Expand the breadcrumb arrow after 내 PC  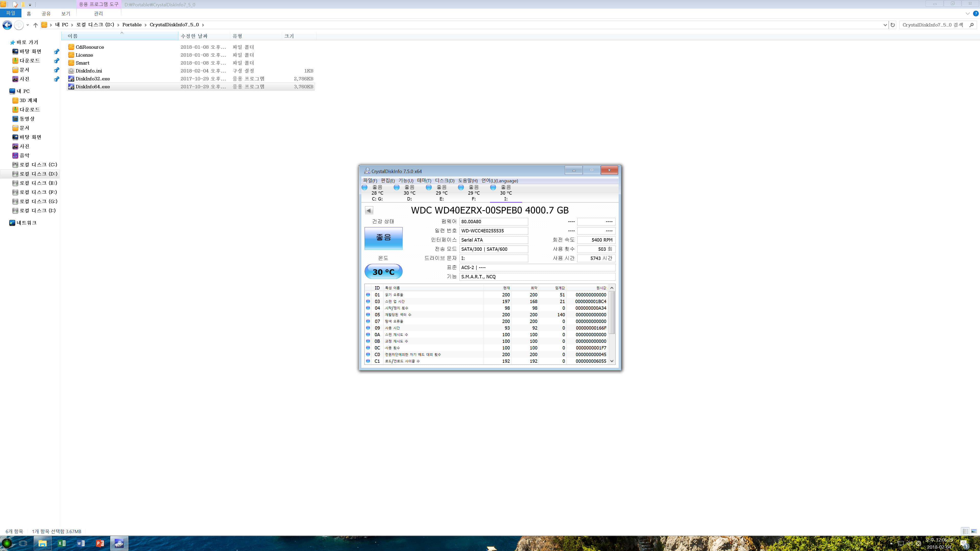(x=72, y=25)
